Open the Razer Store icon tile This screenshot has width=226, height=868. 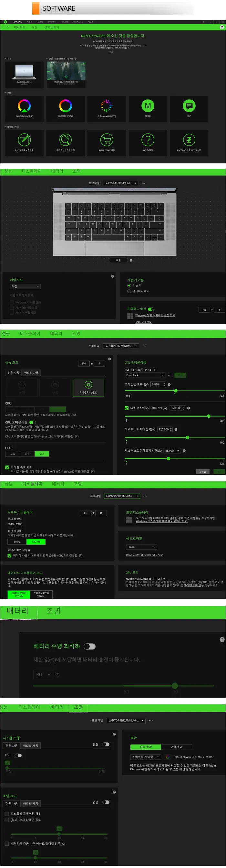pyautogui.click(x=107, y=143)
